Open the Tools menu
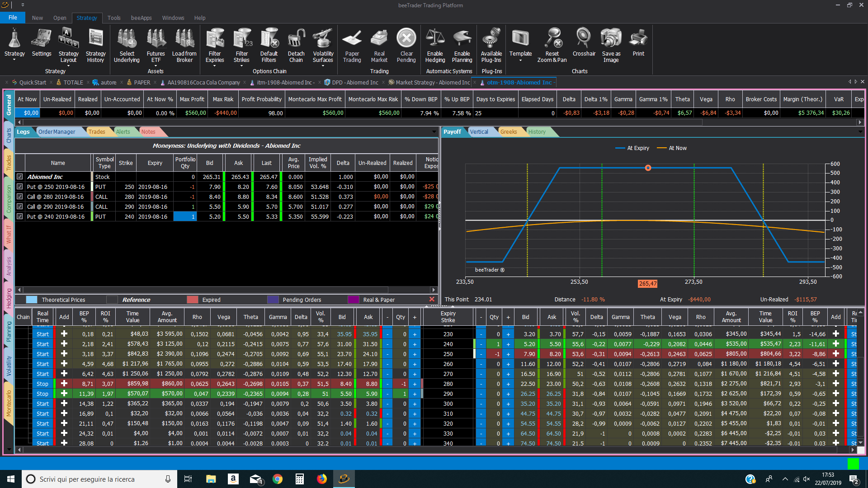 (114, 18)
